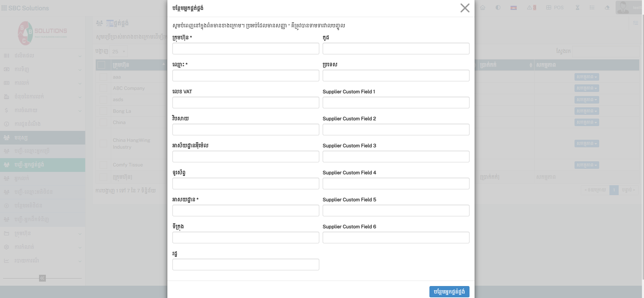
Task: Check the ABC Company row checkbox
Action: pyautogui.click(x=103, y=88)
